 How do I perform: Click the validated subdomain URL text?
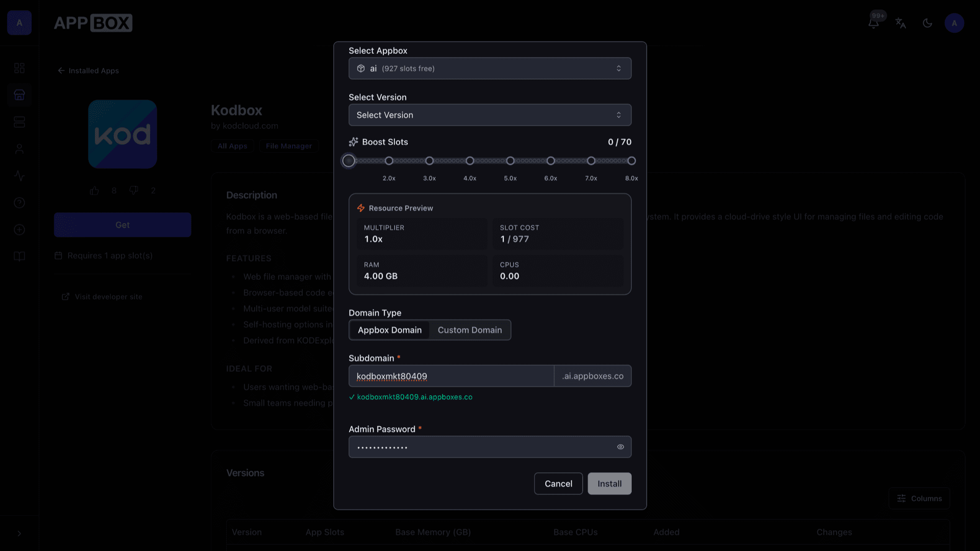pyautogui.click(x=414, y=397)
